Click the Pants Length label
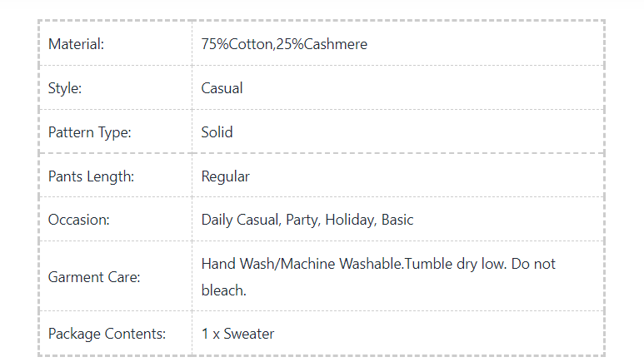The width and height of the screenshot is (644, 362). pyautogui.click(x=91, y=176)
